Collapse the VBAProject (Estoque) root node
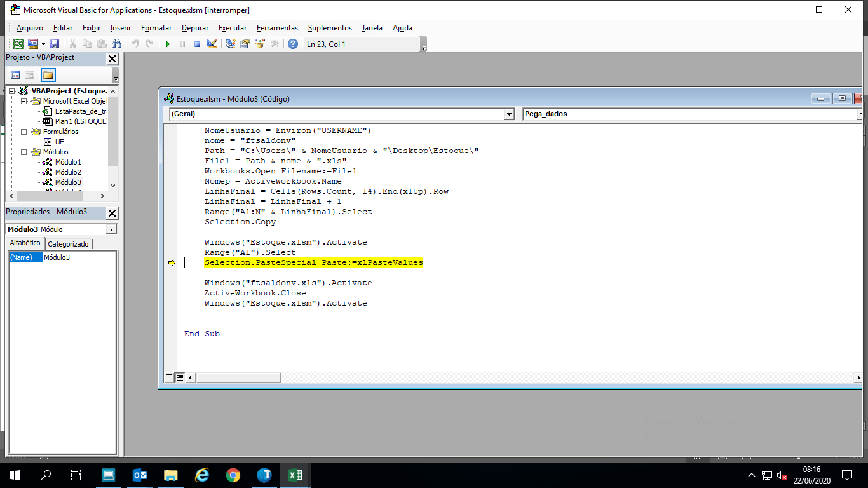868x488 pixels. [x=12, y=91]
